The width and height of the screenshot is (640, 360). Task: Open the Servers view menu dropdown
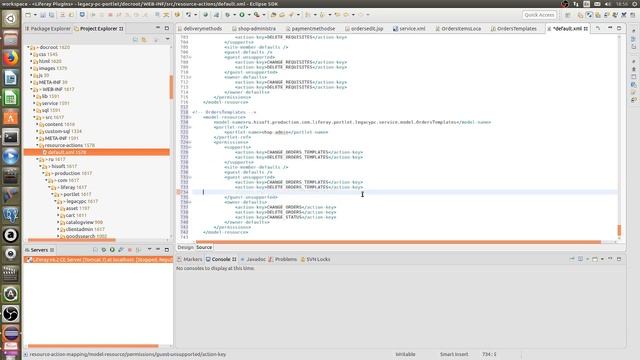click(149, 250)
